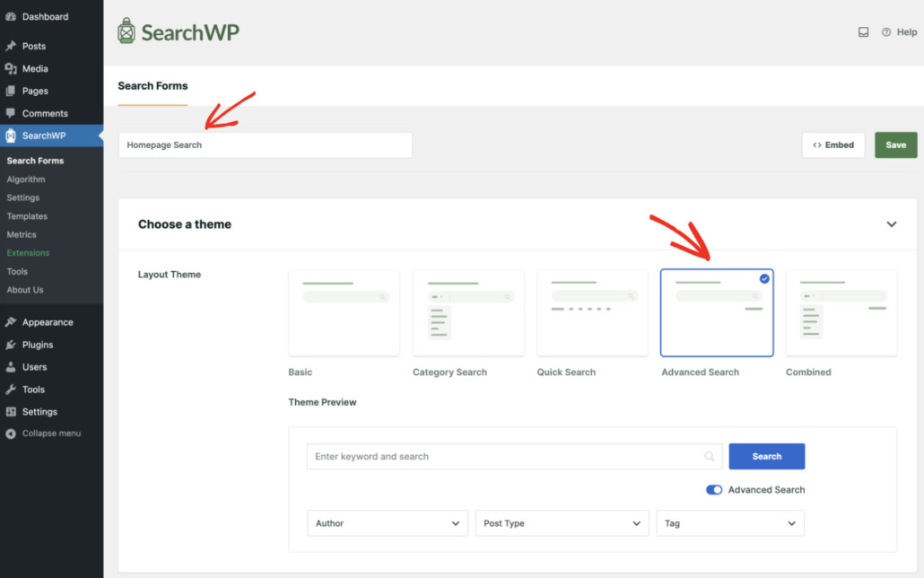This screenshot has width=924, height=578.
Task: Open the Tag dropdown in preview
Action: pyautogui.click(x=729, y=523)
